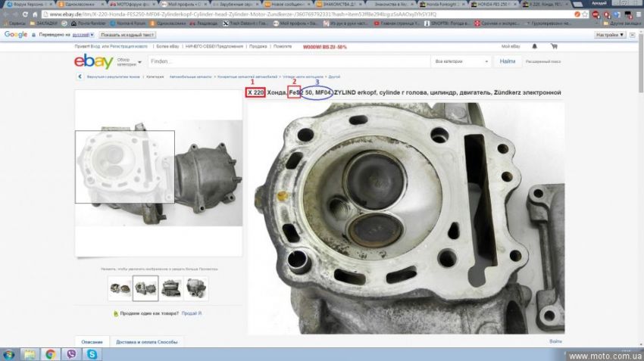The width and height of the screenshot is (644, 361).
Task: Select the third product thumbnail
Action: pos(171,288)
